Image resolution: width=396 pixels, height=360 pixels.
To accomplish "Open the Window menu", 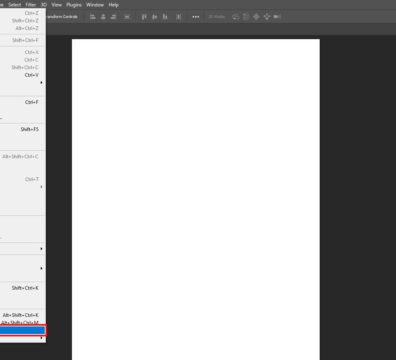I will pos(95,5).
